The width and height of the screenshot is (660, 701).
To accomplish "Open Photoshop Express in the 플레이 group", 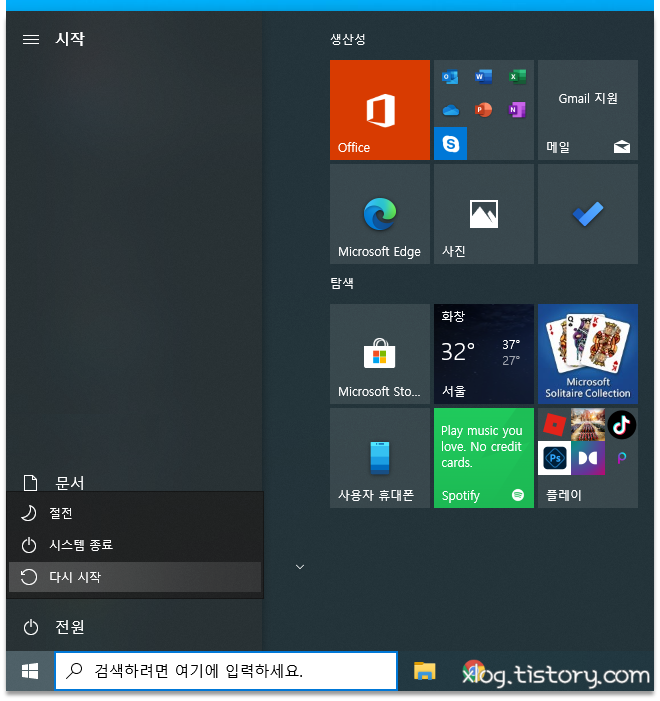I will tap(554, 458).
